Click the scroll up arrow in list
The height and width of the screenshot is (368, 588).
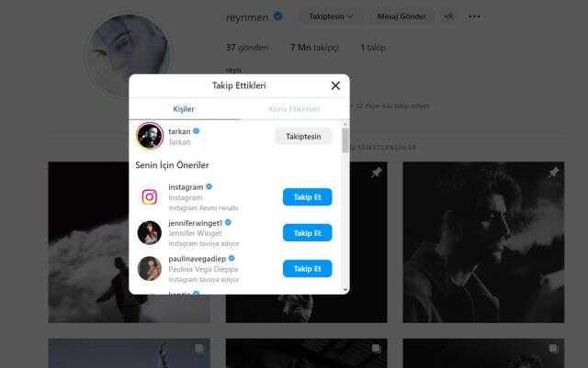point(345,124)
